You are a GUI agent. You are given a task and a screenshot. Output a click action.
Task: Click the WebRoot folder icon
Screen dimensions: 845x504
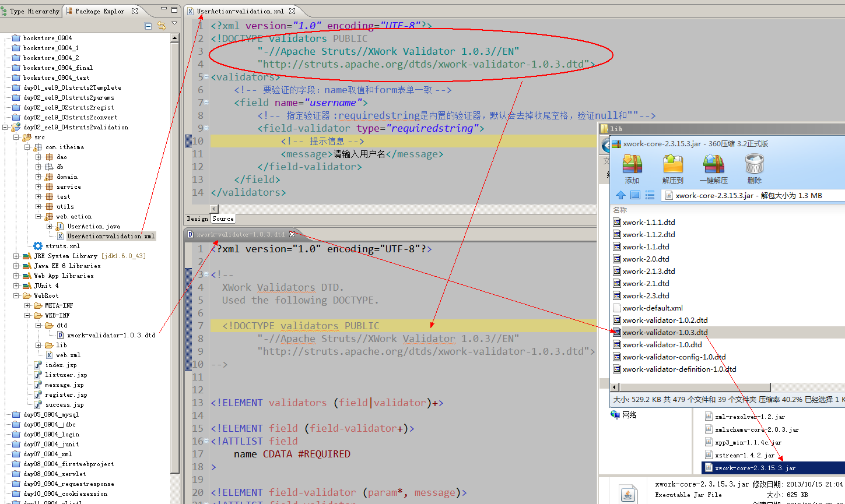click(27, 296)
